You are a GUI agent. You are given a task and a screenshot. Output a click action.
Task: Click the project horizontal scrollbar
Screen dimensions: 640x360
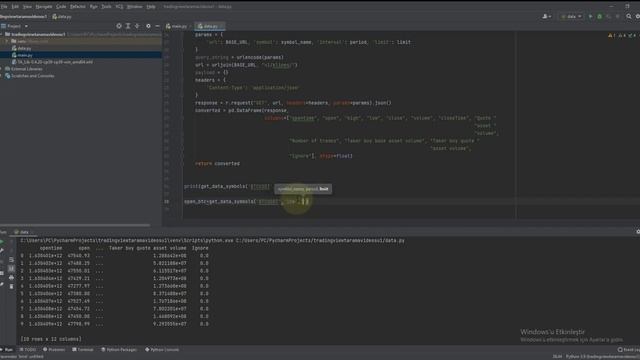pos(76,225)
